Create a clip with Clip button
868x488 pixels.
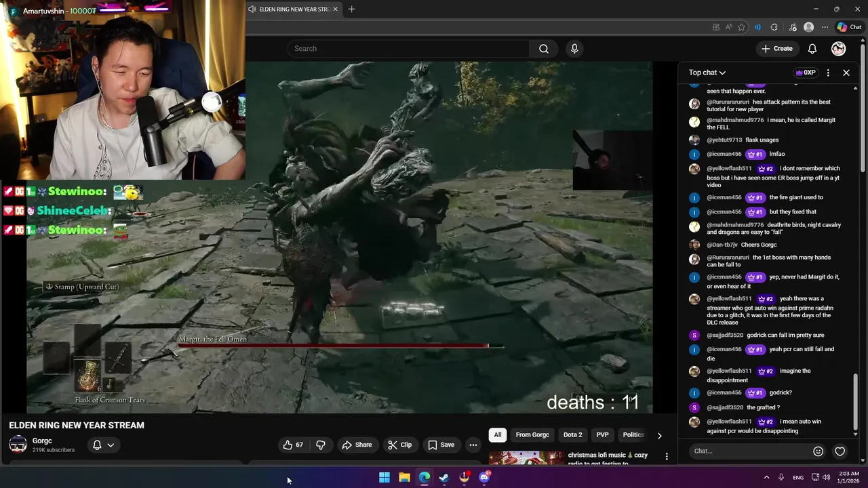[400, 445]
